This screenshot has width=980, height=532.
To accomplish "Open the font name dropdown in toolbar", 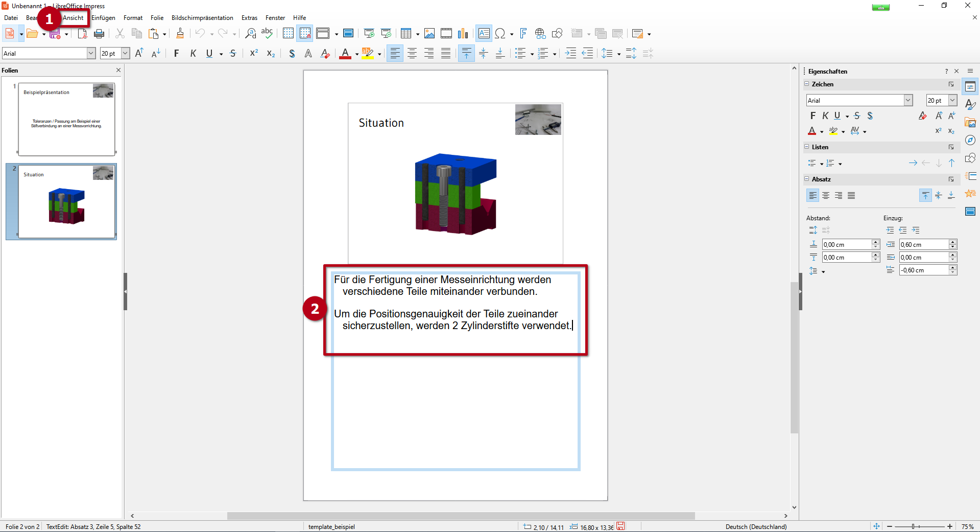I will point(91,54).
